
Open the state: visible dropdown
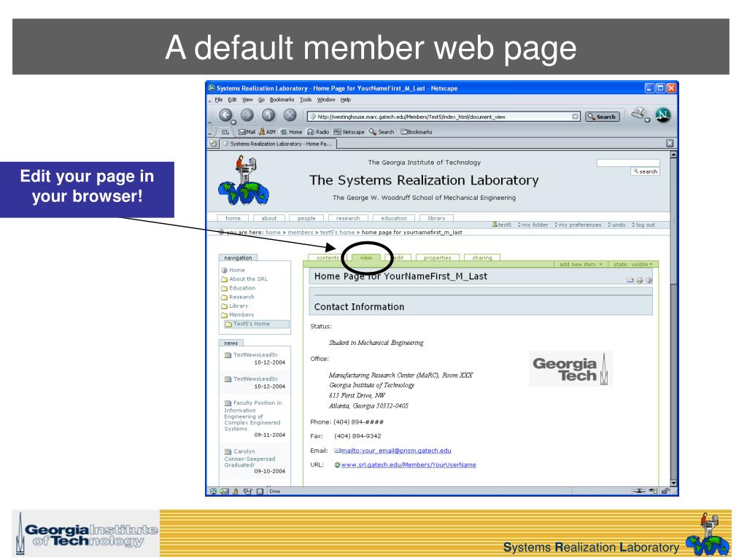click(633, 264)
